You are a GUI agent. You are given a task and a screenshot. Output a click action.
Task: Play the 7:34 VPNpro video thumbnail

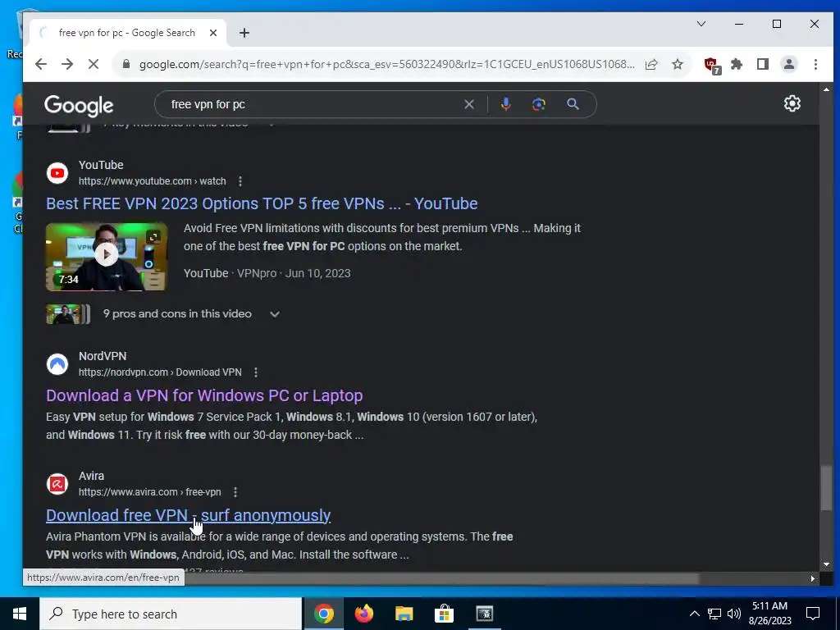point(106,257)
